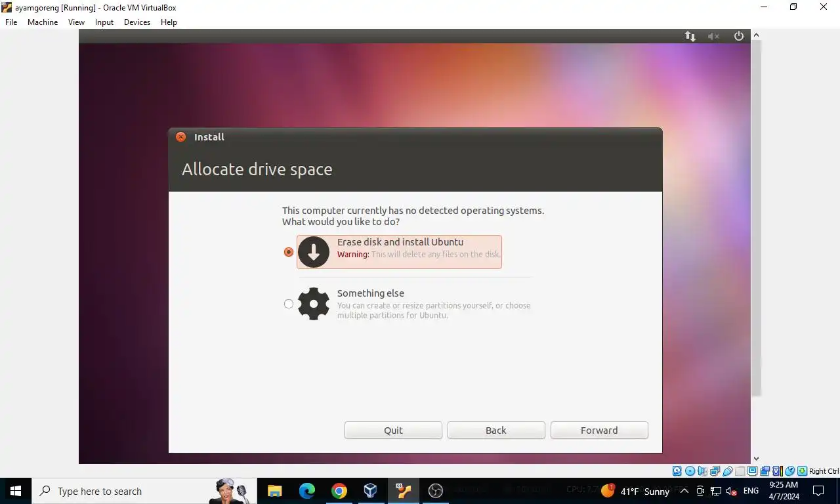Show hidden system tray icons
Screen dimensions: 840x504
(x=684, y=491)
